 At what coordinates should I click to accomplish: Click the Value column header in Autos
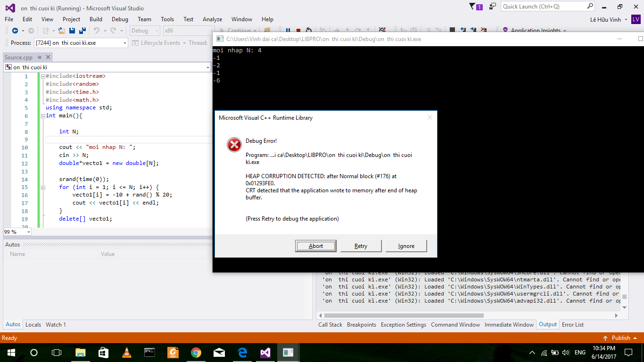[x=107, y=254]
